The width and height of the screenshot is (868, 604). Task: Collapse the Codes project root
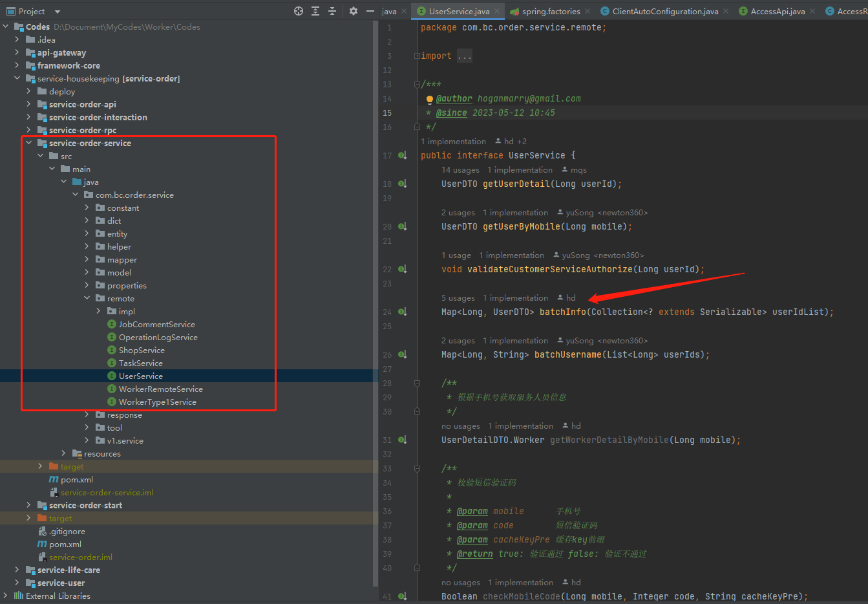6,27
